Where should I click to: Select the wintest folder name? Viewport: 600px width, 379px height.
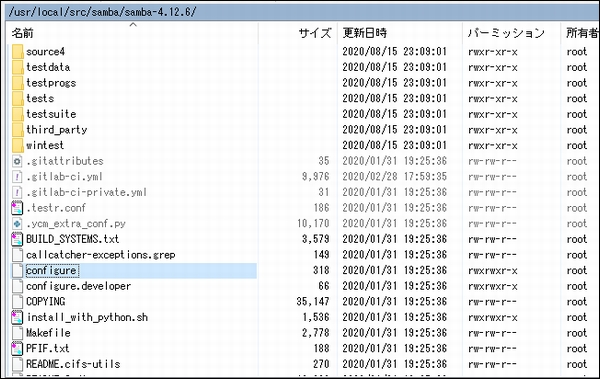tap(45, 145)
